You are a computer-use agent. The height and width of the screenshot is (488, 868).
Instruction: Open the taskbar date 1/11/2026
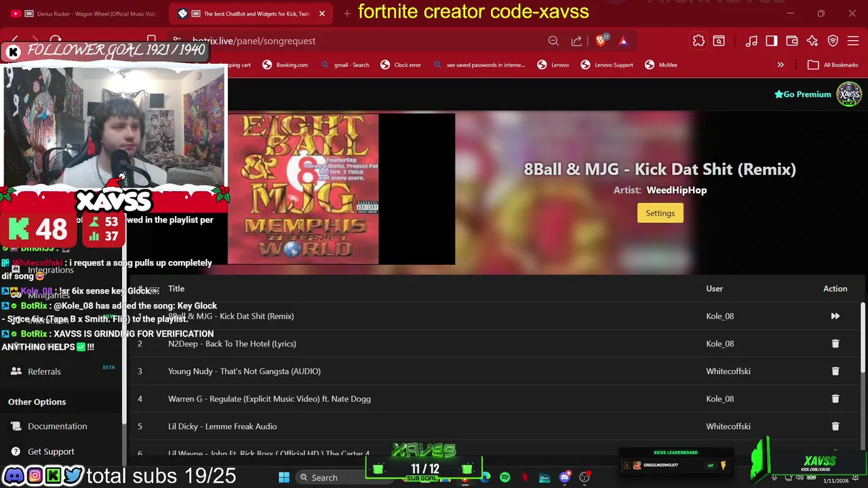click(835, 481)
